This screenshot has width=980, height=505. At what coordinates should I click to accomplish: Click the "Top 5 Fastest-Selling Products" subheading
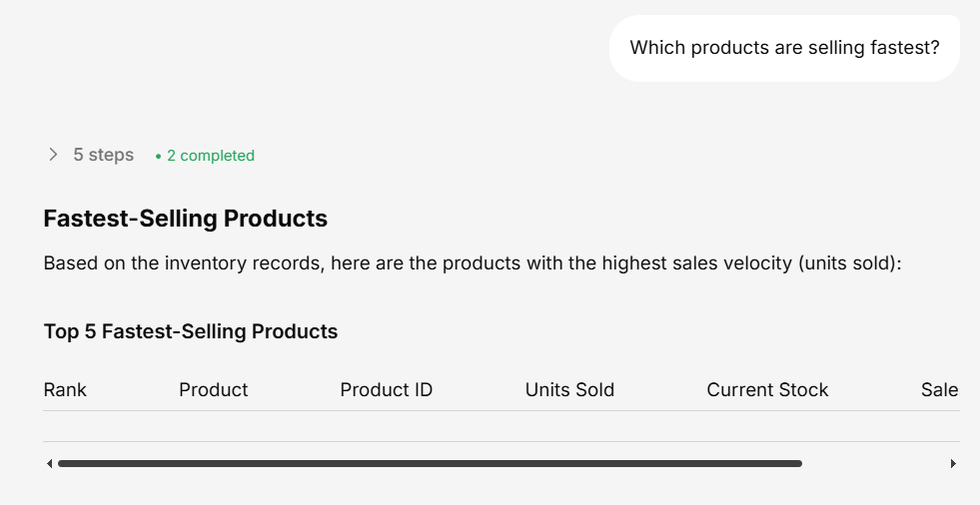(x=191, y=331)
